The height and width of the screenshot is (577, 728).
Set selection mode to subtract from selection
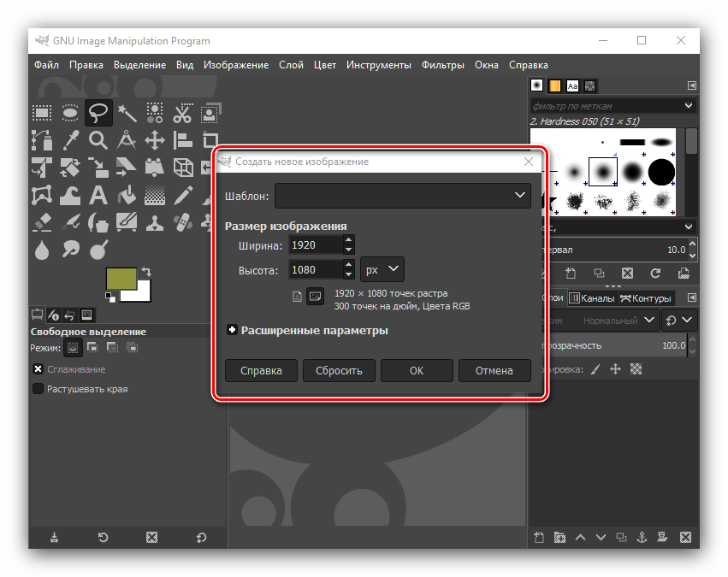coord(112,347)
